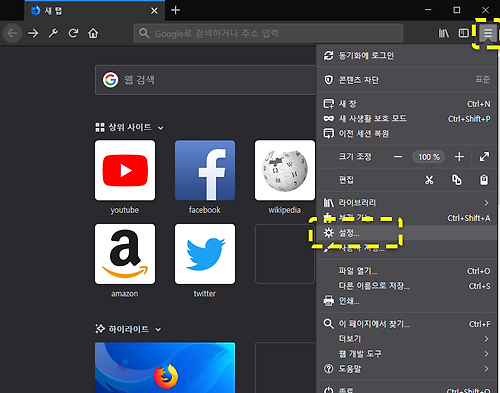Open a new tab with plus button

(x=175, y=10)
